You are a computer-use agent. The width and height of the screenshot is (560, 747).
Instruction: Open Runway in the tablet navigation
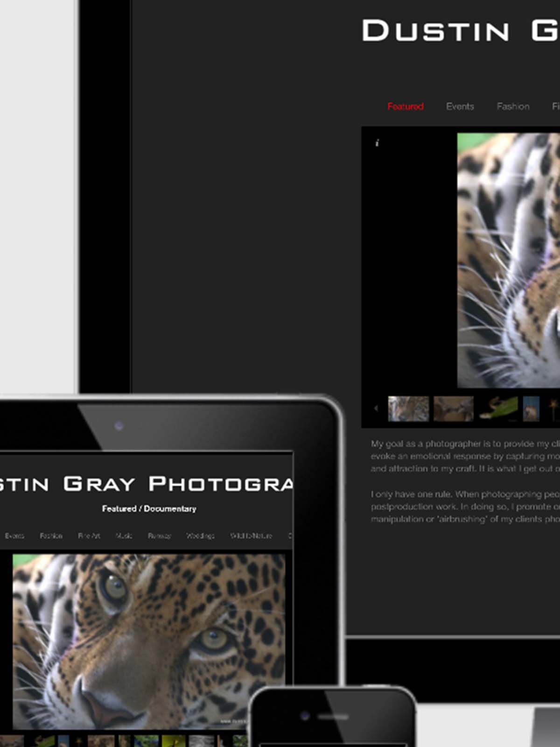pyautogui.click(x=159, y=536)
